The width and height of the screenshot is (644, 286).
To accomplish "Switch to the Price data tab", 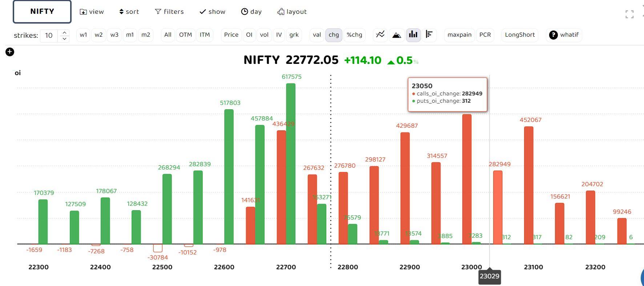I will [231, 35].
